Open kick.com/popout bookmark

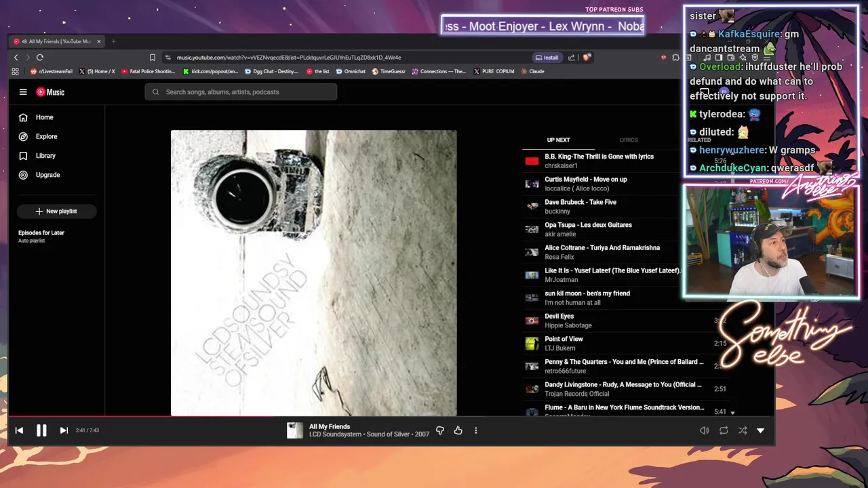(x=211, y=71)
